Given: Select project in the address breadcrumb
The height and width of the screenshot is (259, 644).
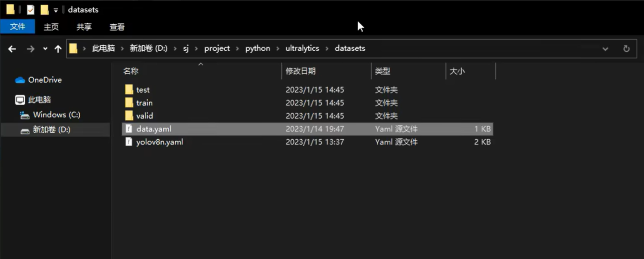Looking at the screenshot, I should (217, 48).
